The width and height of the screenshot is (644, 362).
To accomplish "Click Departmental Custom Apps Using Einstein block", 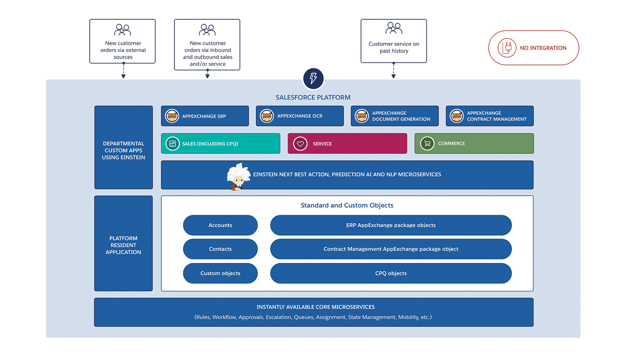I will click(x=124, y=147).
